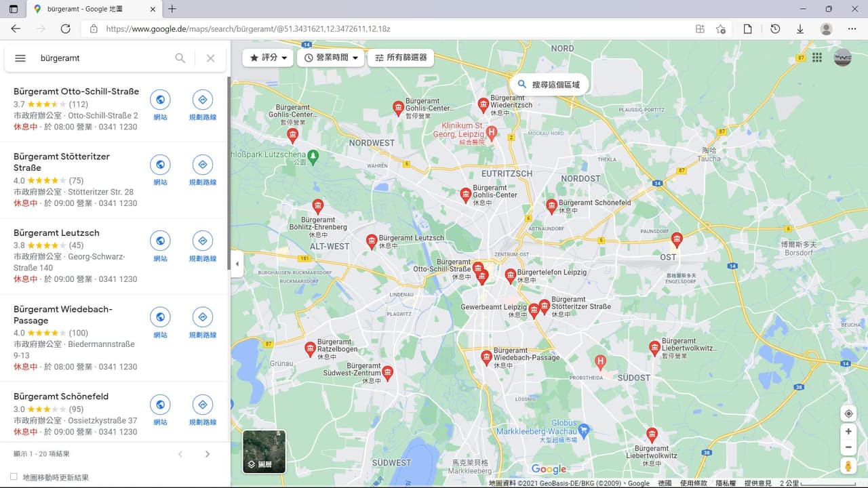Clear the bürgeramt search text

click(210, 58)
